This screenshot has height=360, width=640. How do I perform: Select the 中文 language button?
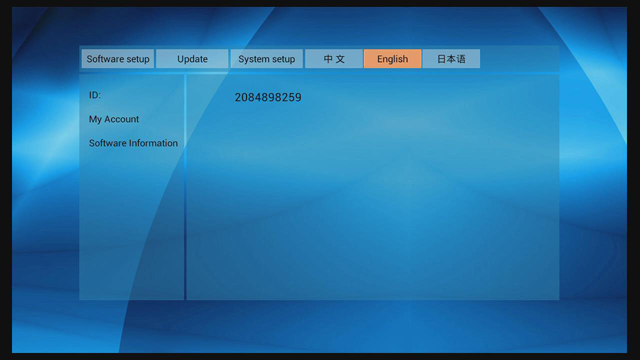point(334,59)
